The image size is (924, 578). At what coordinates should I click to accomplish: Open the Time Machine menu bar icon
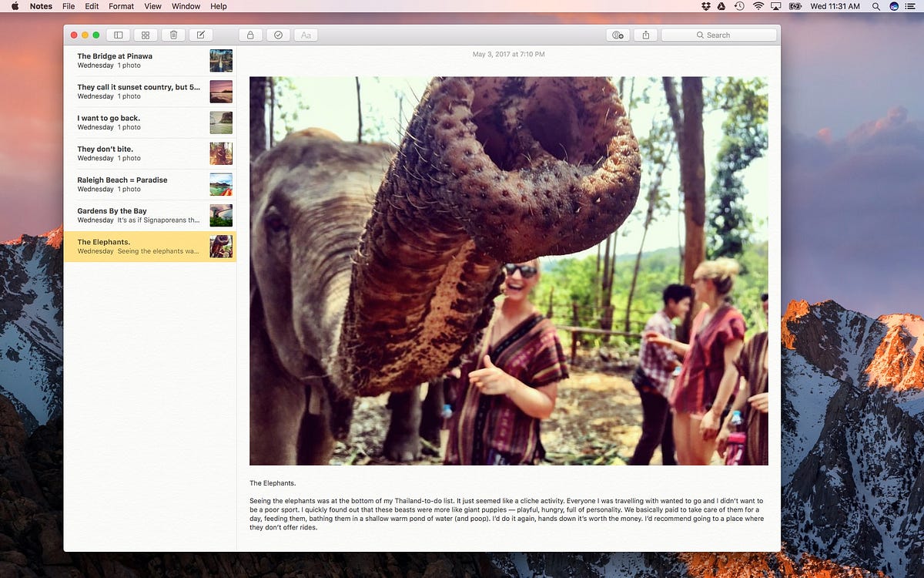click(739, 6)
